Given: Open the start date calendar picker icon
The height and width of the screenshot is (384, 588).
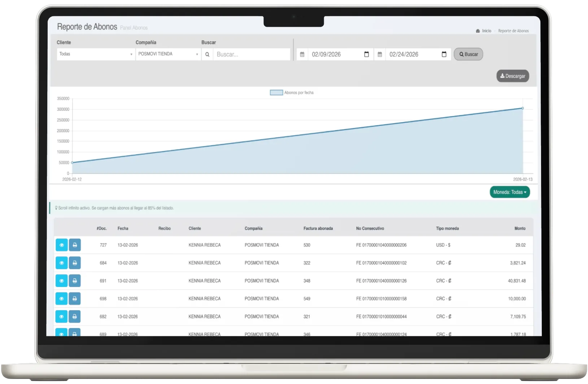Looking at the screenshot, I should 366,55.
